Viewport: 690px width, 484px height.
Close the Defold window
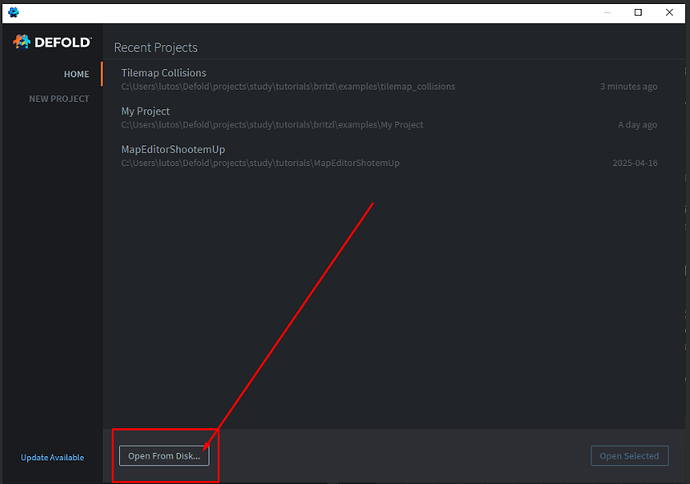[669, 12]
